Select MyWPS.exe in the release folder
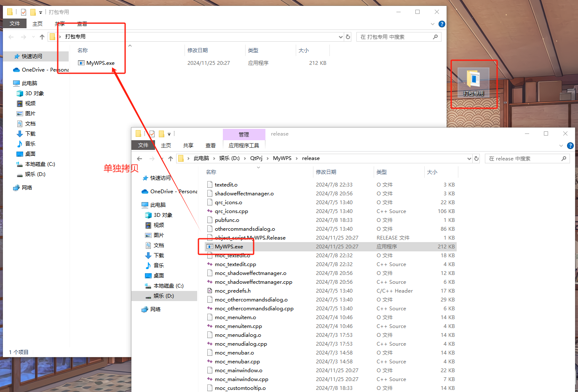This screenshot has height=392, width=578. click(229, 247)
